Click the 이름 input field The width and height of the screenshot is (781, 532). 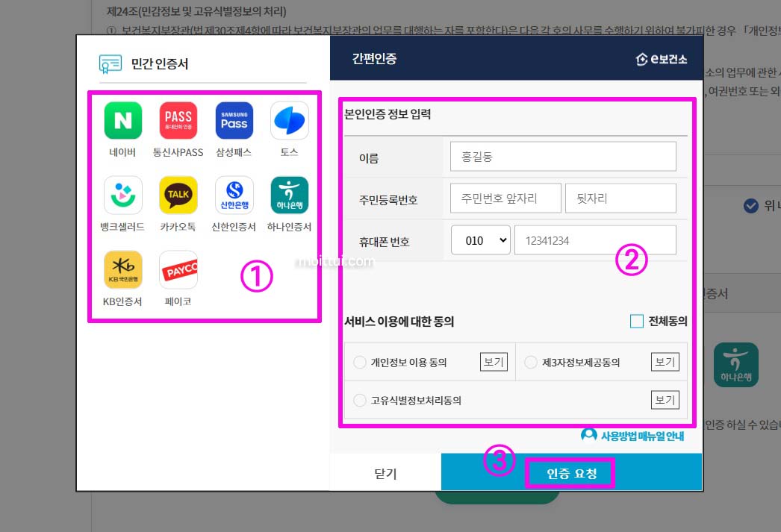click(564, 156)
